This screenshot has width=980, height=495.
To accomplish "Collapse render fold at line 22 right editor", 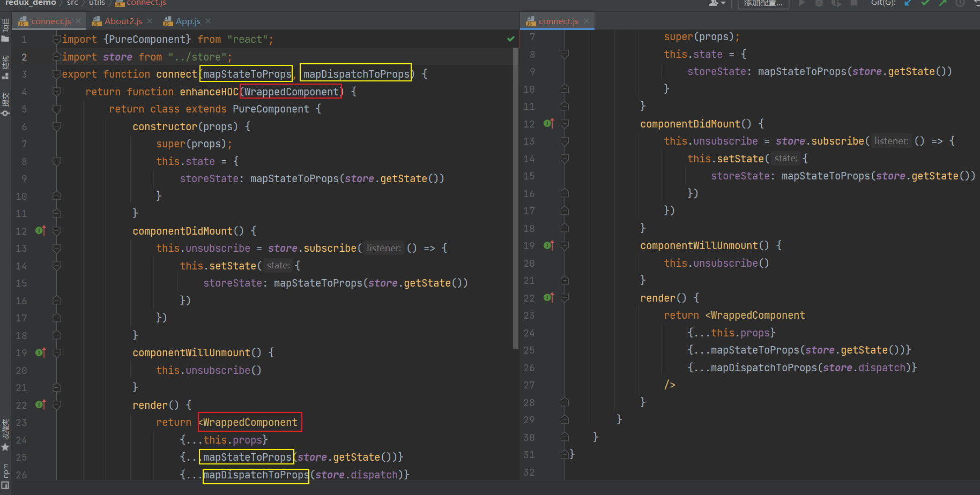I will pyautogui.click(x=565, y=298).
